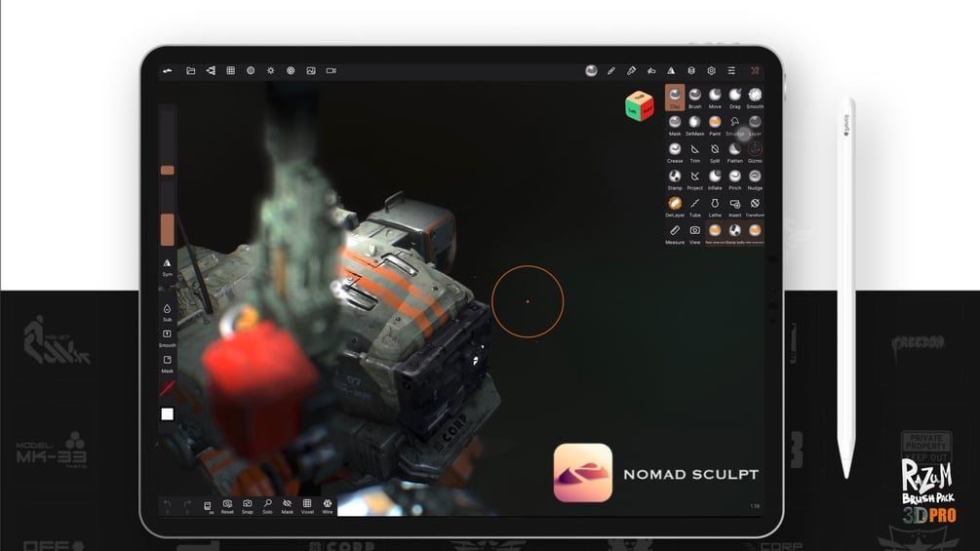The width and height of the screenshot is (980, 551).
Task: Reset the camera view
Action: (x=227, y=506)
